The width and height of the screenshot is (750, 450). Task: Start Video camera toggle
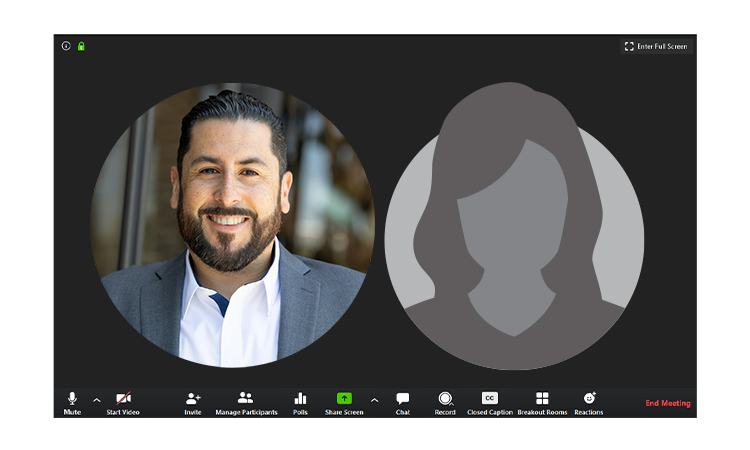tap(123, 403)
